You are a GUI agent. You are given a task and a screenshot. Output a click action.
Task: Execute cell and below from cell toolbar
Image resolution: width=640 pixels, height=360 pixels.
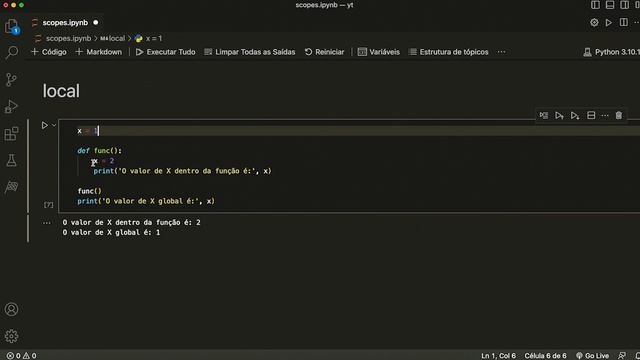(575, 116)
